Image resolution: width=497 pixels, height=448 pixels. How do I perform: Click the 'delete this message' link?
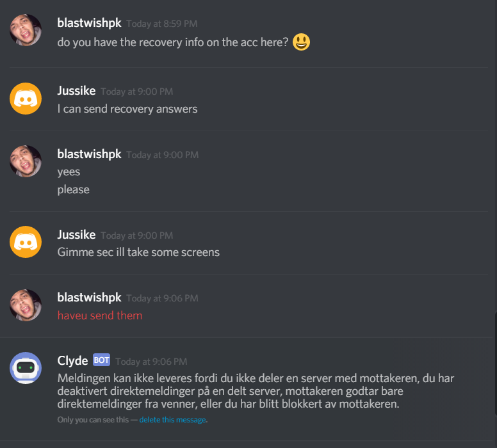172,420
